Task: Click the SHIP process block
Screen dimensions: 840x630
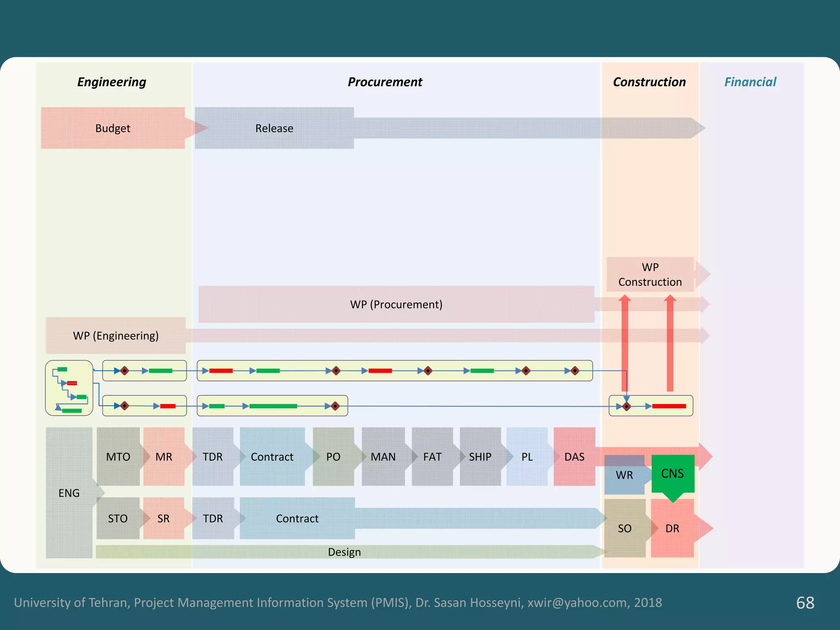Action: tap(480, 457)
